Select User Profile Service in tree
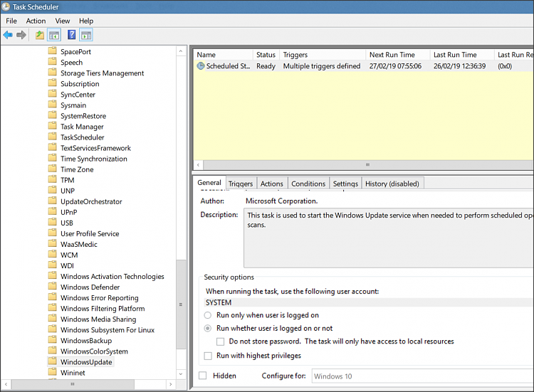The image size is (534, 392). [90, 234]
